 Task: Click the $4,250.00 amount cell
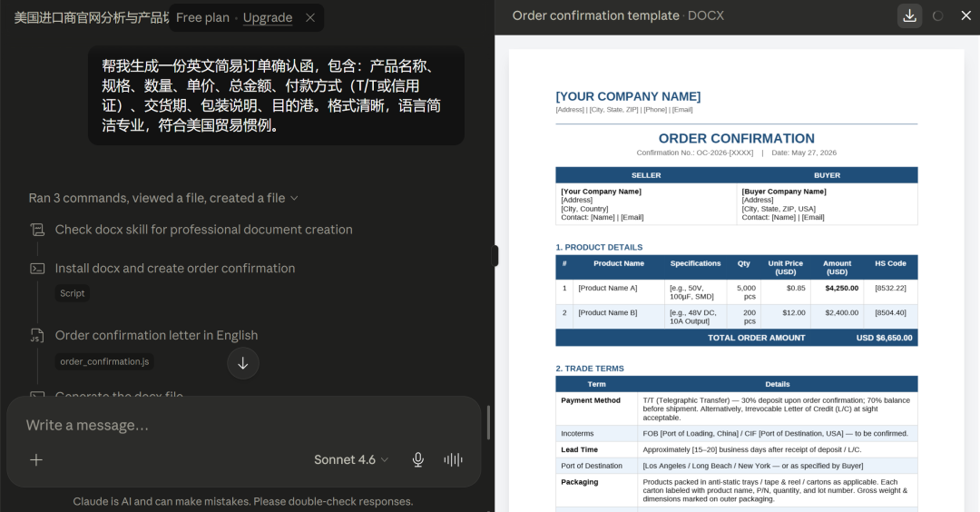tap(837, 292)
